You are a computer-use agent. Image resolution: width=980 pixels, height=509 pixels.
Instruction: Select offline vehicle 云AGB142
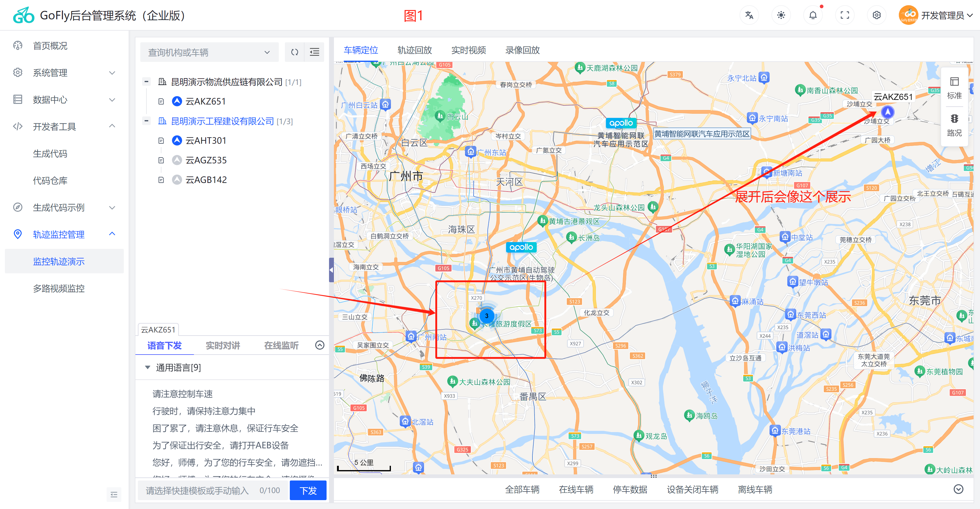click(x=206, y=180)
